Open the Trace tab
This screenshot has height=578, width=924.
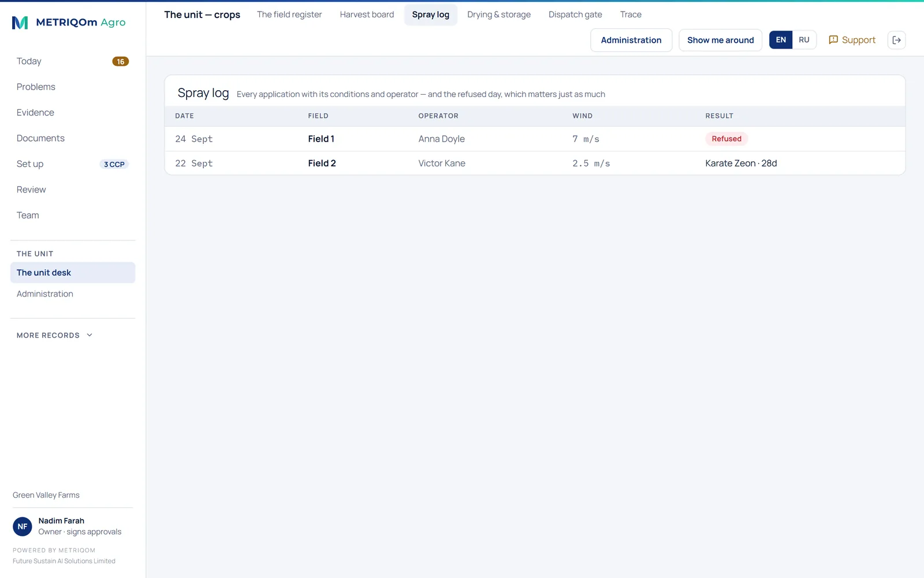[631, 14]
